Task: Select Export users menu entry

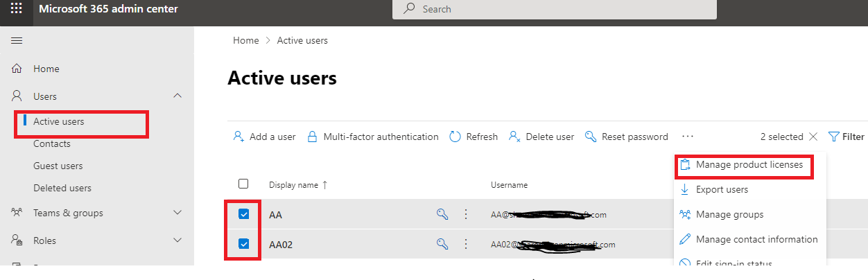Action: [749, 189]
